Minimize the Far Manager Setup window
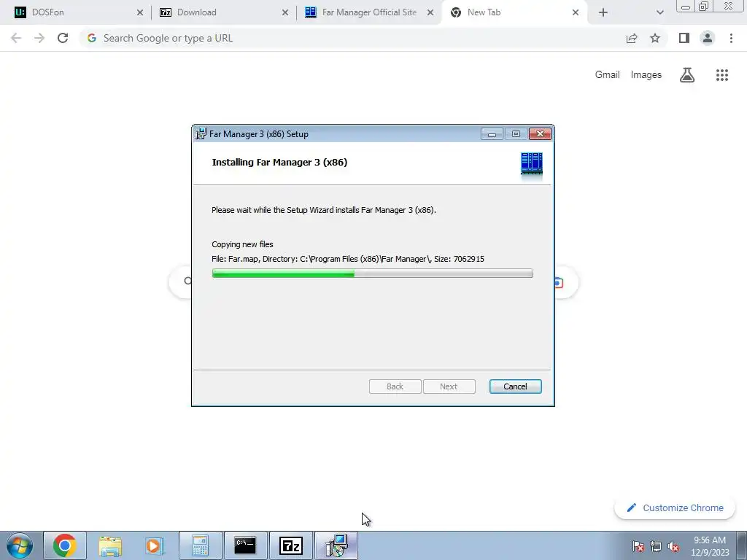 click(492, 134)
